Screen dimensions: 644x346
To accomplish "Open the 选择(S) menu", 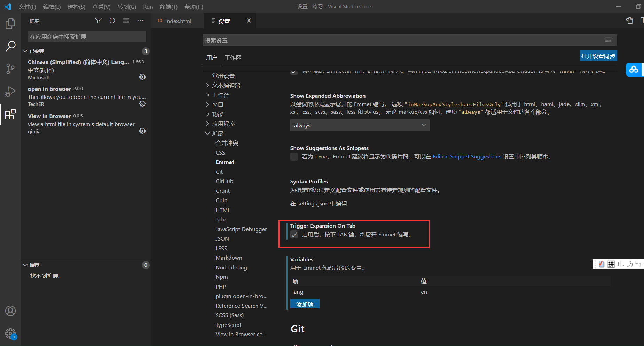I will 76,7.
